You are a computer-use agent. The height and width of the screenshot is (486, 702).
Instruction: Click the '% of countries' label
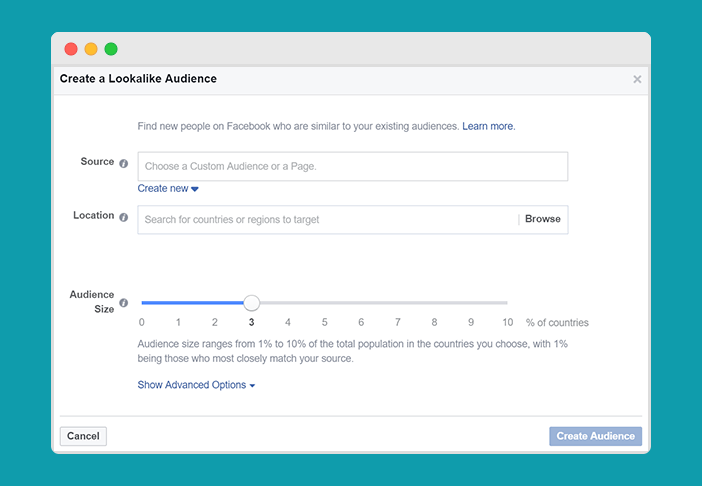[x=557, y=323]
